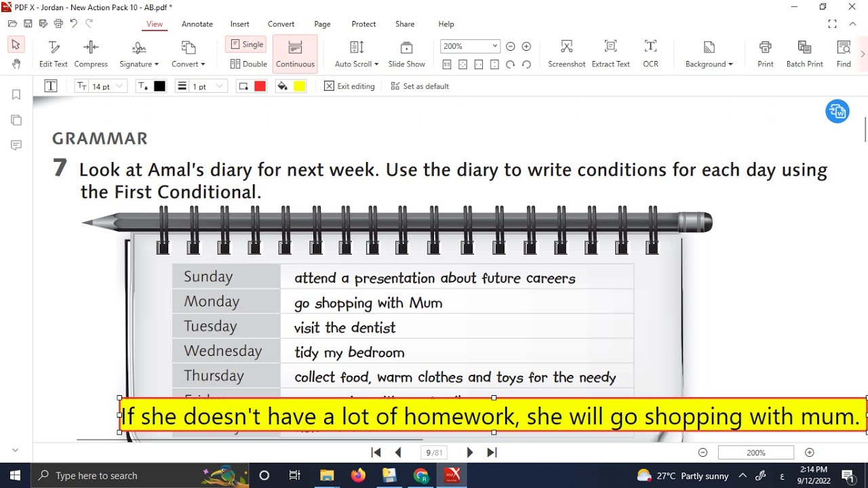Select the Hand pan tool

[16, 64]
